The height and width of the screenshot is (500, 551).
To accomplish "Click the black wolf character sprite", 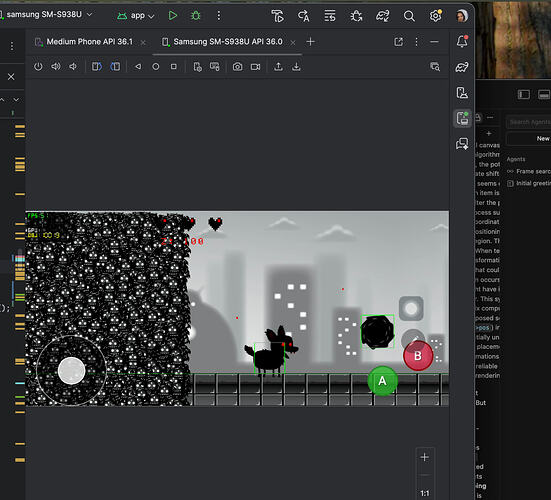I will 271,351.
